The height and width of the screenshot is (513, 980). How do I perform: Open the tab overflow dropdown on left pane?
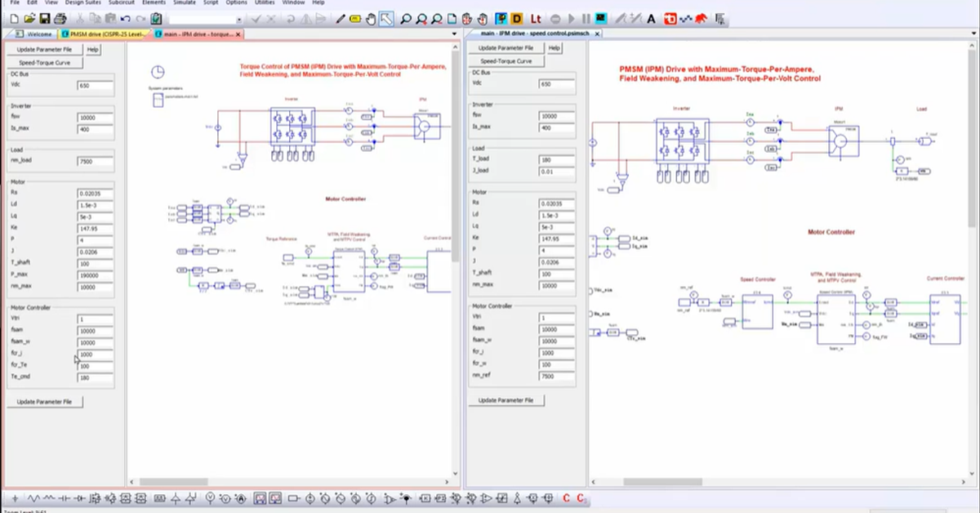[x=455, y=33]
